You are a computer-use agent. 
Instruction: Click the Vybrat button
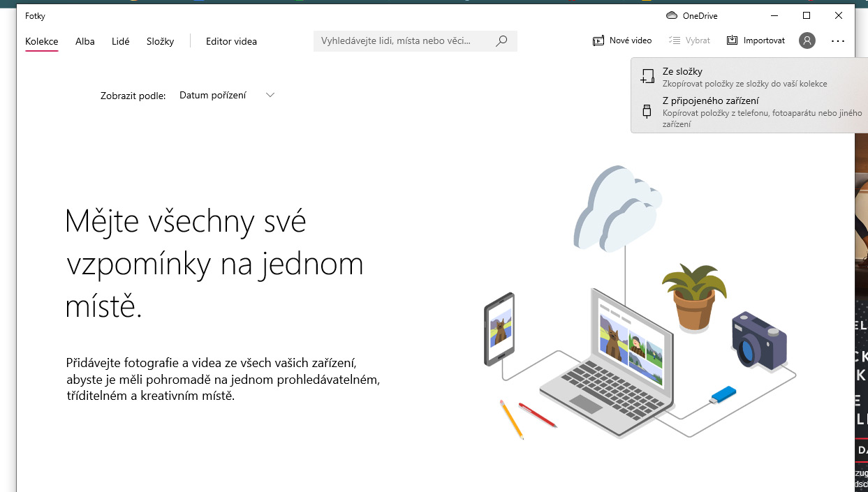689,40
